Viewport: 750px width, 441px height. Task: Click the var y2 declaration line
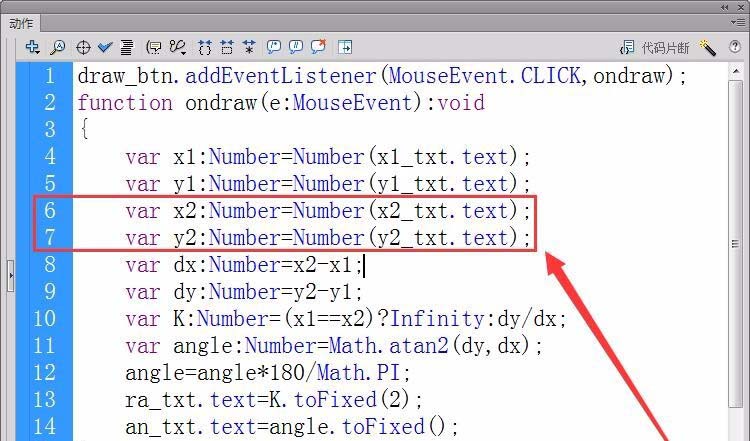point(328,238)
